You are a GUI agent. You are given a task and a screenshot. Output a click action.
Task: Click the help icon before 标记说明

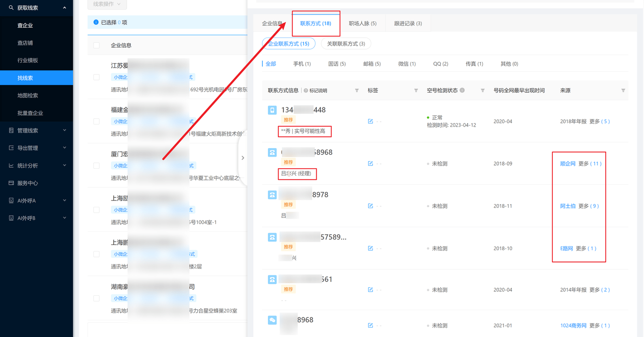click(x=306, y=91)
